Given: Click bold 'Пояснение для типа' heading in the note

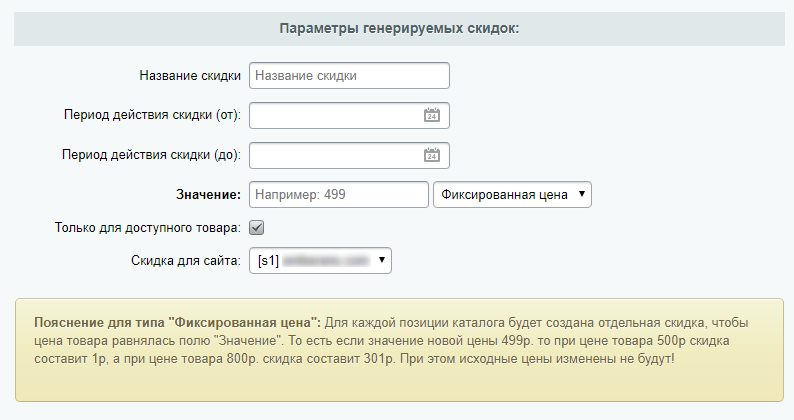Looking at the screenshot, I should [177, 322].
